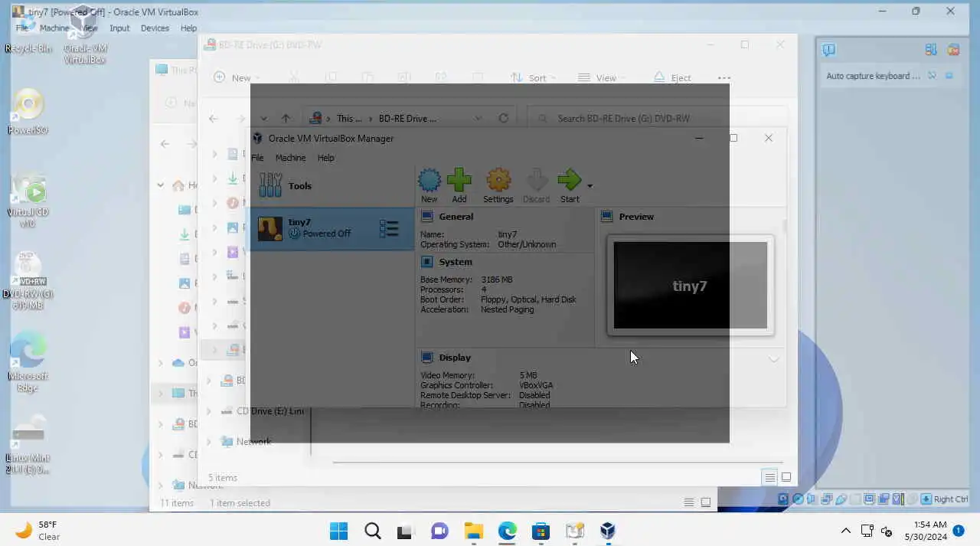Image resolution: width=980 pixels, height=546 pixels.
Task: Open Help menu in VirtualBox Manager
Action: tap(325, 158)
